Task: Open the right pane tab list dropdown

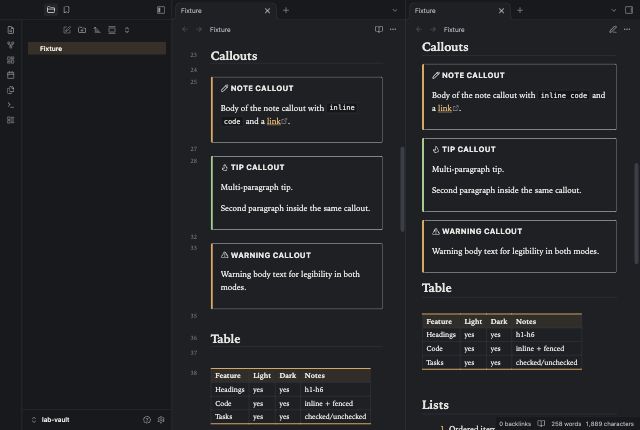Action: tap(613, 11)
